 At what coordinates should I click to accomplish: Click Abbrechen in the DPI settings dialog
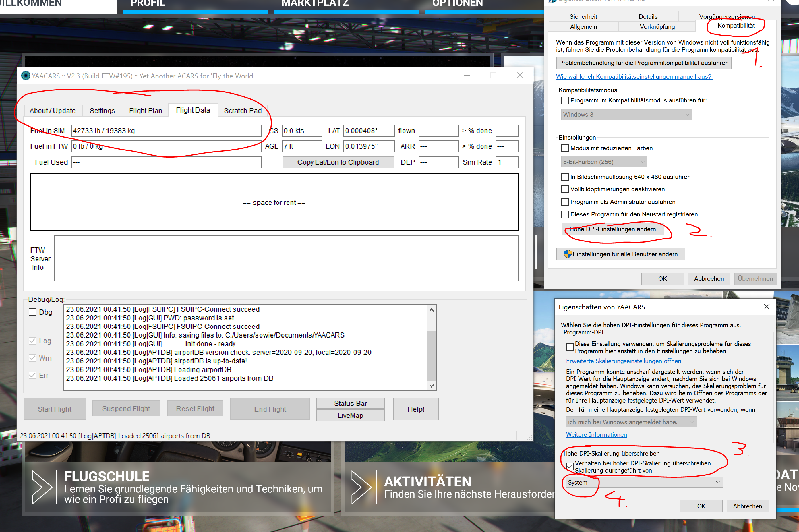click(747, 506)
